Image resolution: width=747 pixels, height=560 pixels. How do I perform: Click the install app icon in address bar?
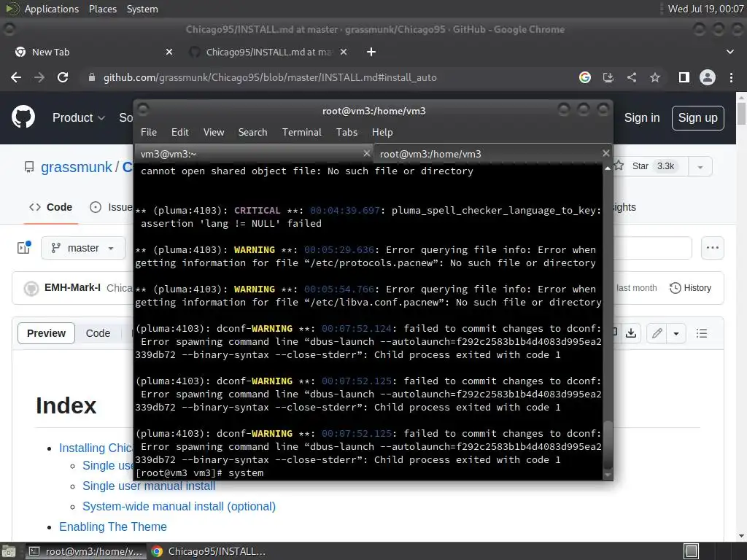coord(608,77)
